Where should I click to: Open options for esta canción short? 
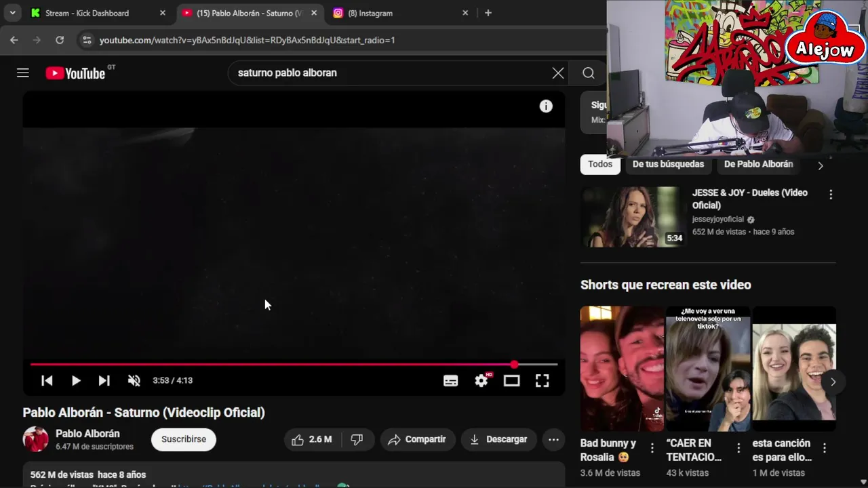click(825, 448)
